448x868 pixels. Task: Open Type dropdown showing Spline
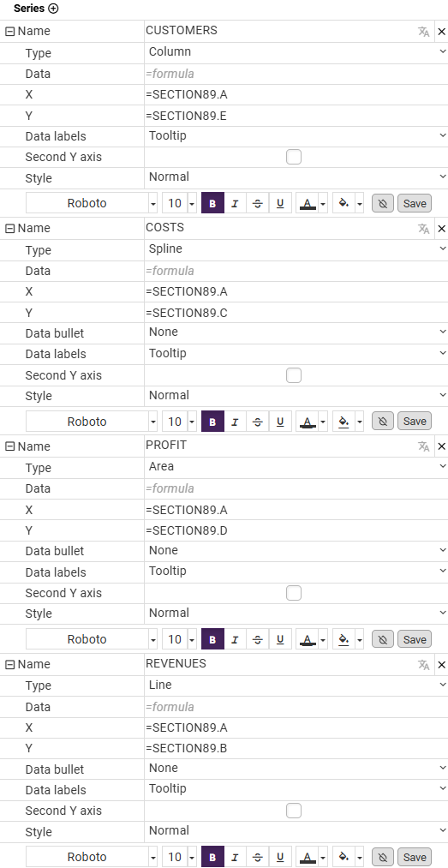(x=296, y=249)
